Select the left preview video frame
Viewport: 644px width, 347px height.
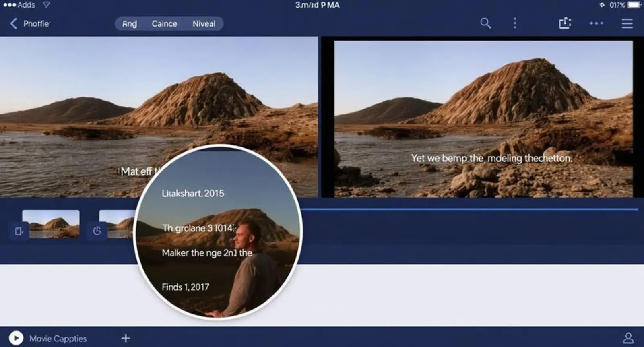(159, 117)
